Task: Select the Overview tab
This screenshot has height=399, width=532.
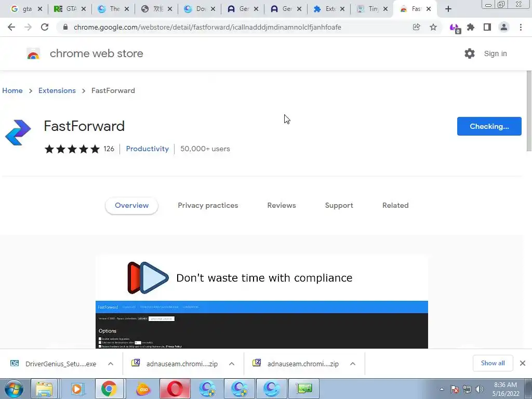Action: [x=131, y=205]
